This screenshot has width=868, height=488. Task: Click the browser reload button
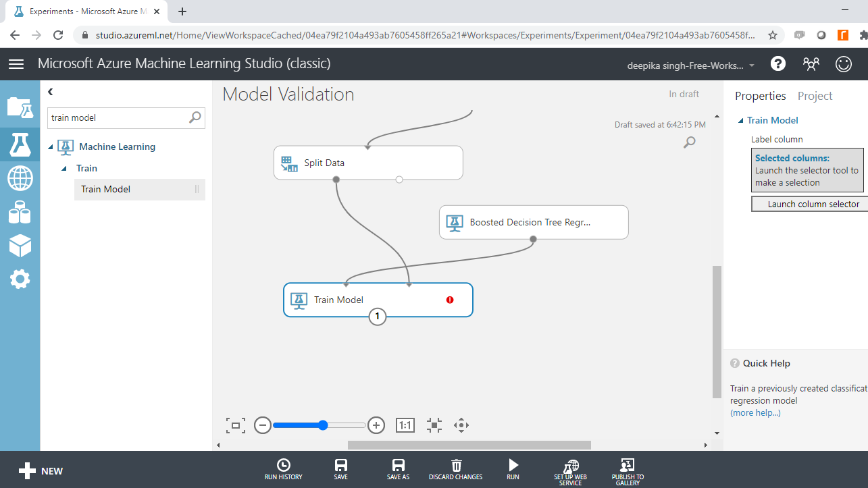58,35
